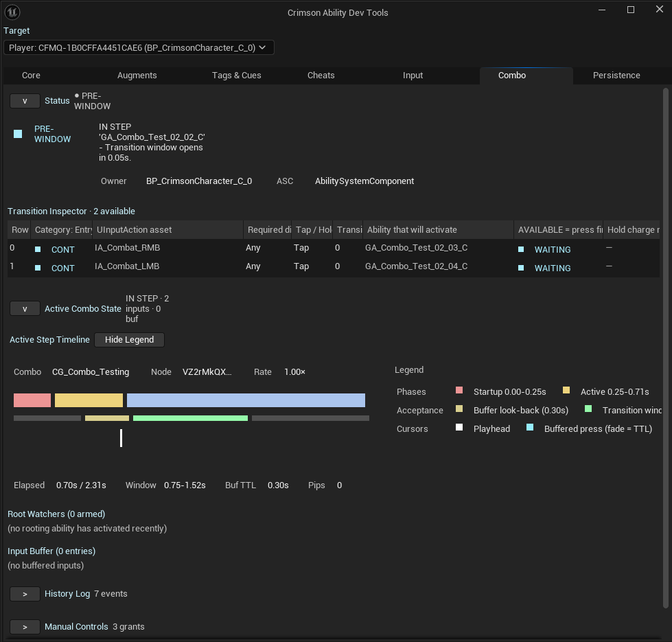The image size is (672, 642).
Task: Click the vertical scrollbar on the right
Action: coord(666,347)
